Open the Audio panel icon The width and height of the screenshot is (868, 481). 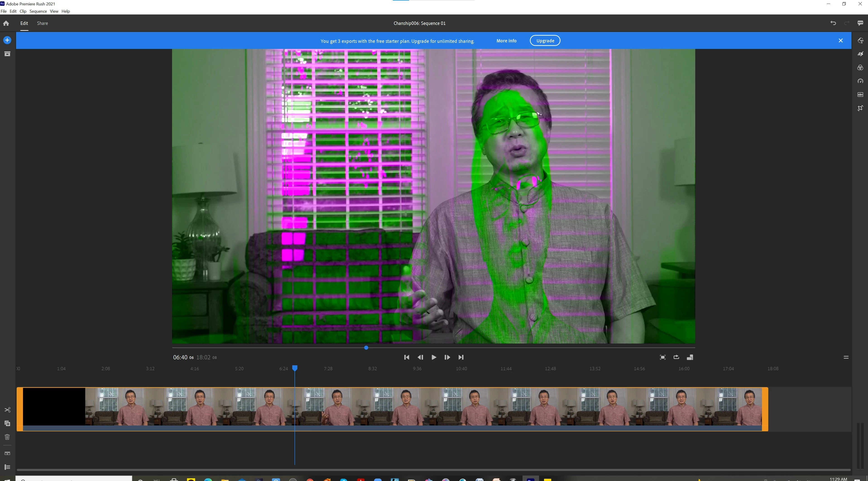click(860, 95)
